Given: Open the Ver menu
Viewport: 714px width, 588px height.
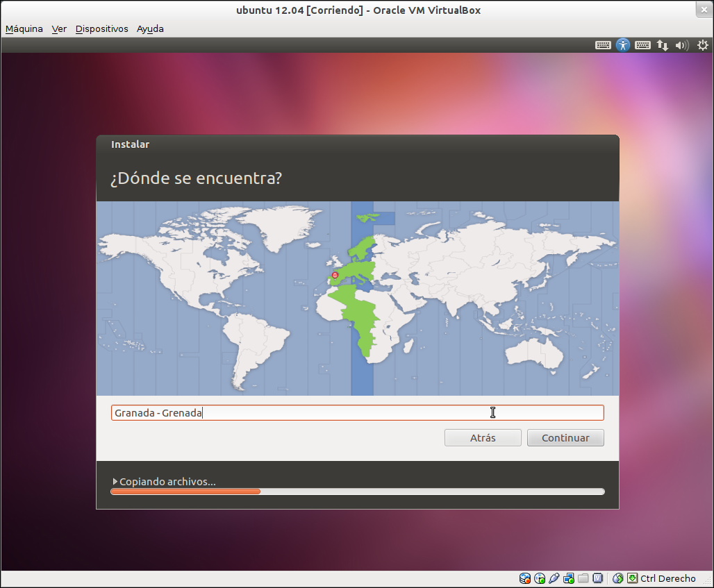Looking at the screenshot, I should (x=59, y=28).
